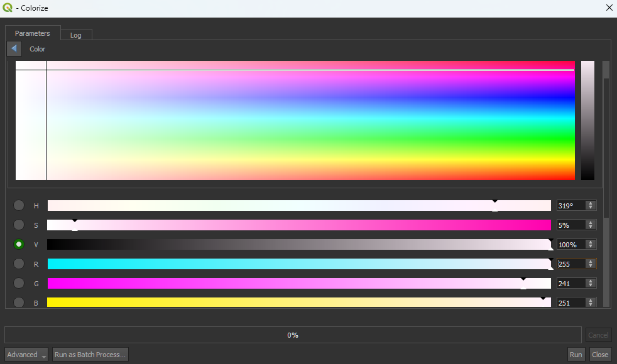Select the G green radio button
The width and height of the screenshot is (617, 364).
click(19, 284)
